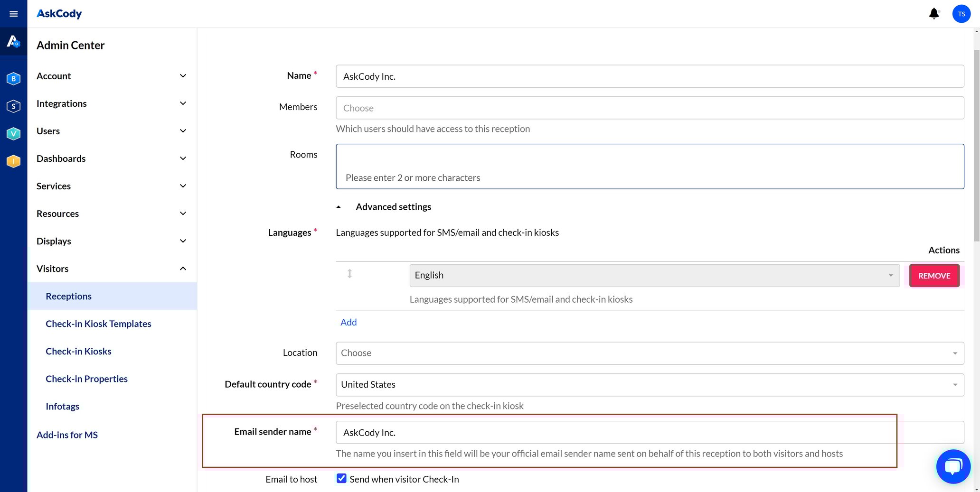Uncheck Send when visitor Check-In
The image size is (980, 492).
(341, 478)
